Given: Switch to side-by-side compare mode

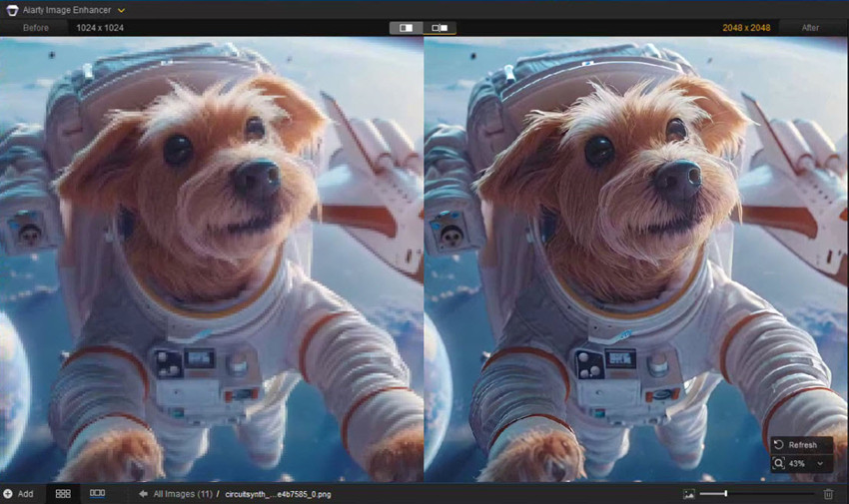Looking at the screenshot, I should 439,28.
